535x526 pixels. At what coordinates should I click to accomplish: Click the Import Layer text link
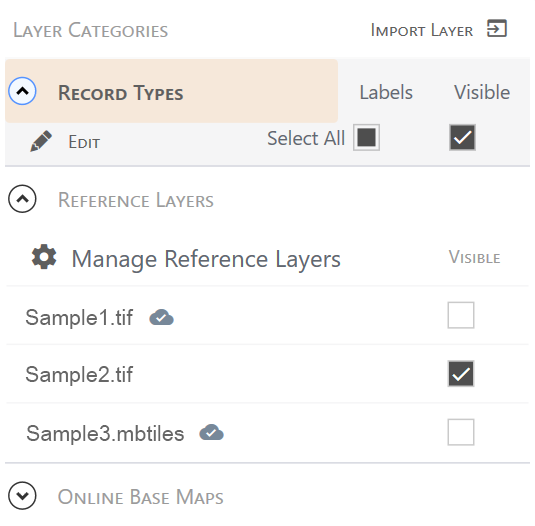point(422,30)
